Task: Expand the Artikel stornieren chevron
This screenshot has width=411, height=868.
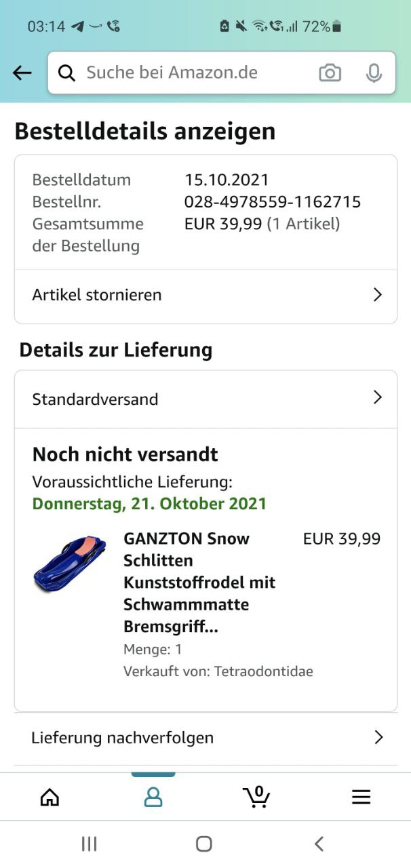Action: tap(378, 295)
